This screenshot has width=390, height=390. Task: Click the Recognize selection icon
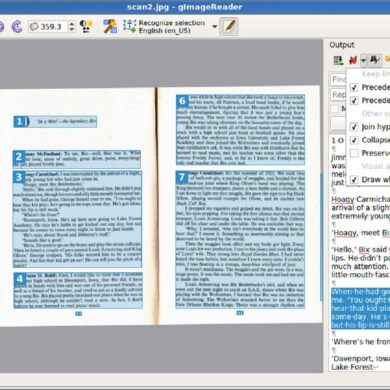coord(129,26)
